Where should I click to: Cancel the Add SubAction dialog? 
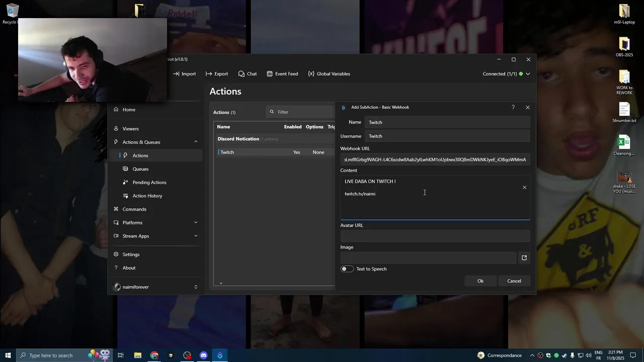tap(514, 281)
